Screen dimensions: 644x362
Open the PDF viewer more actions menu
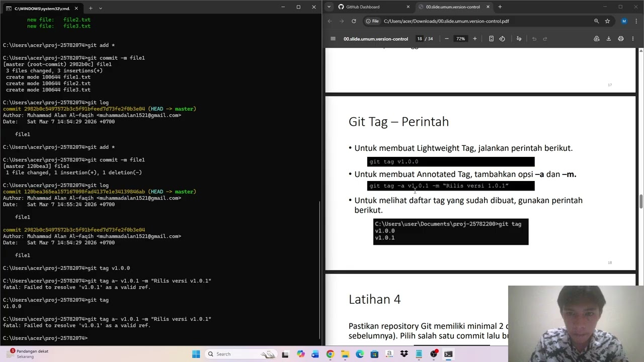click(x=633, y=39)
